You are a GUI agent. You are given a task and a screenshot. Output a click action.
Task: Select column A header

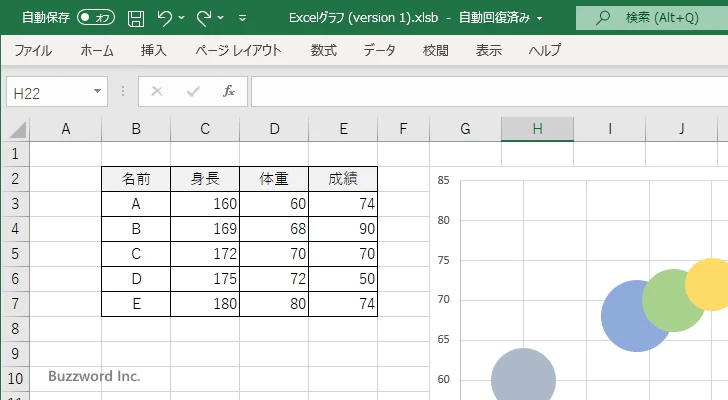[65, 129]
